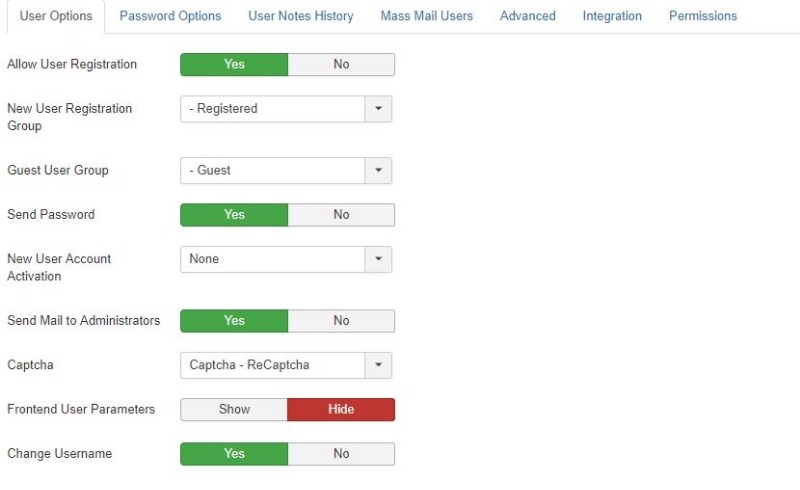
Task: Disable Send Mail to Administrators
Action: 341,321
